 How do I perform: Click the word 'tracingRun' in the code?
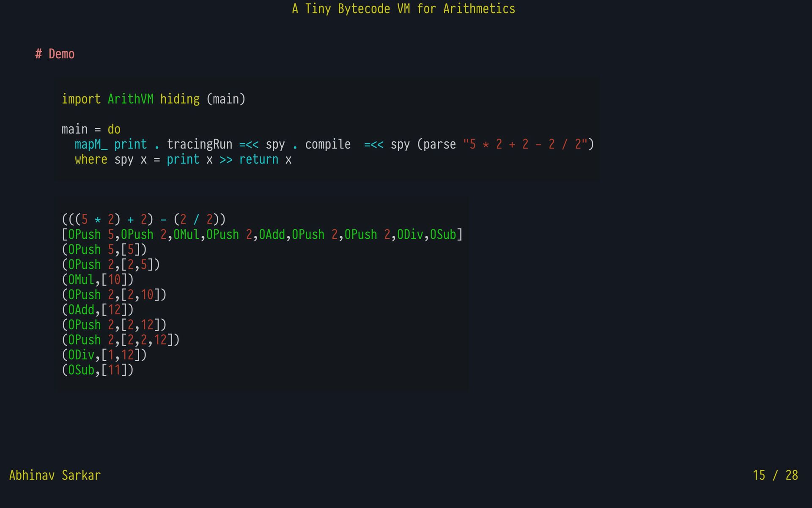(x=199, y=144)
